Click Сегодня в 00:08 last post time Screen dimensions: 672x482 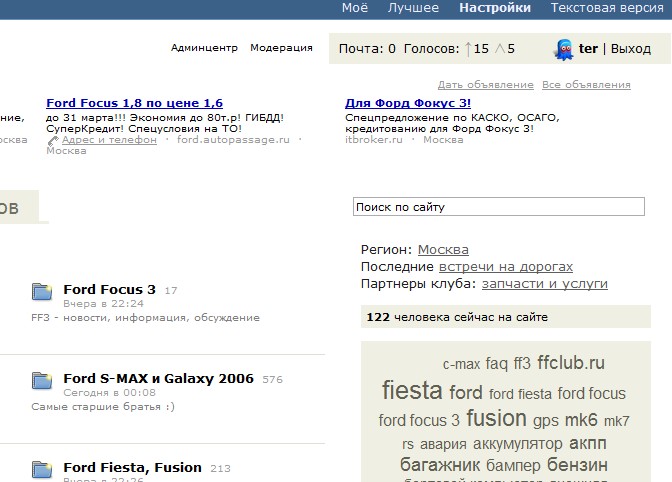tap(110, 393)
